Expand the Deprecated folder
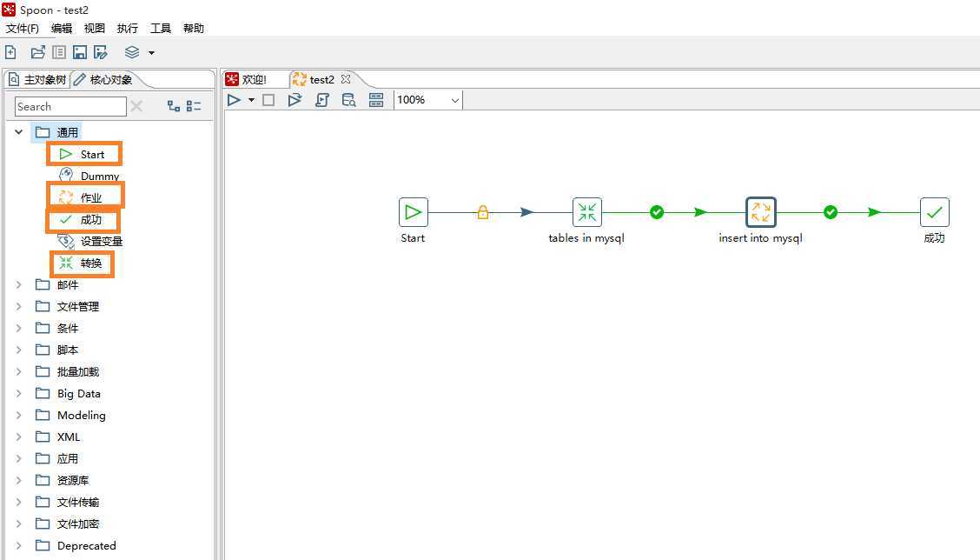Screen dimensions: 980x560 point(19,545)
